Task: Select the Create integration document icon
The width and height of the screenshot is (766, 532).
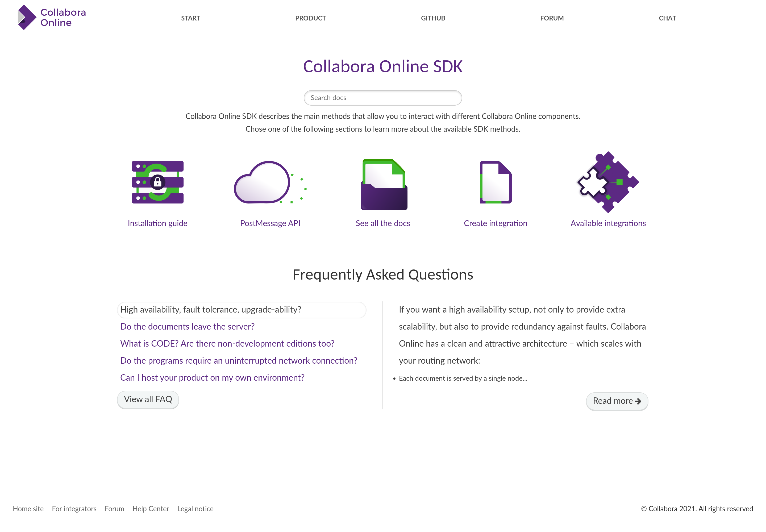Action: pos(495,182)
